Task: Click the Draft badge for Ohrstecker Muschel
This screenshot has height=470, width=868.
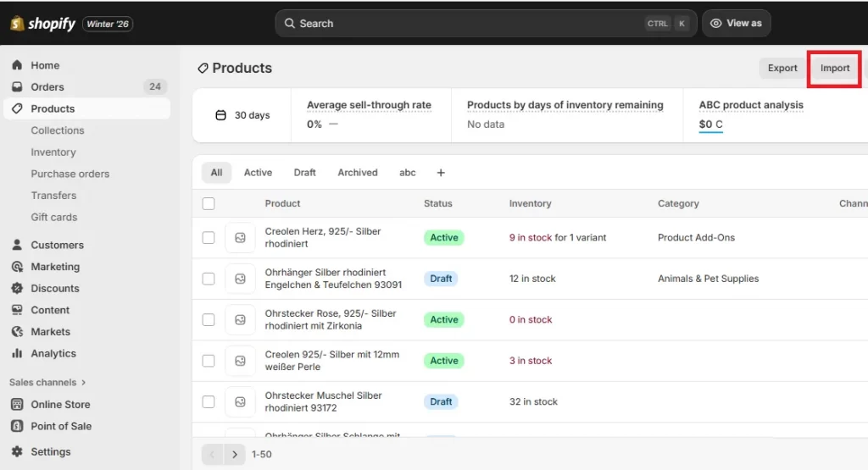Action: coord(441,402)
